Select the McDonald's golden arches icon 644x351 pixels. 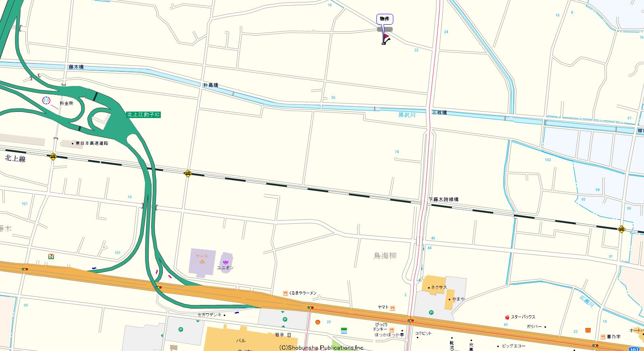(x=588, y=330)
